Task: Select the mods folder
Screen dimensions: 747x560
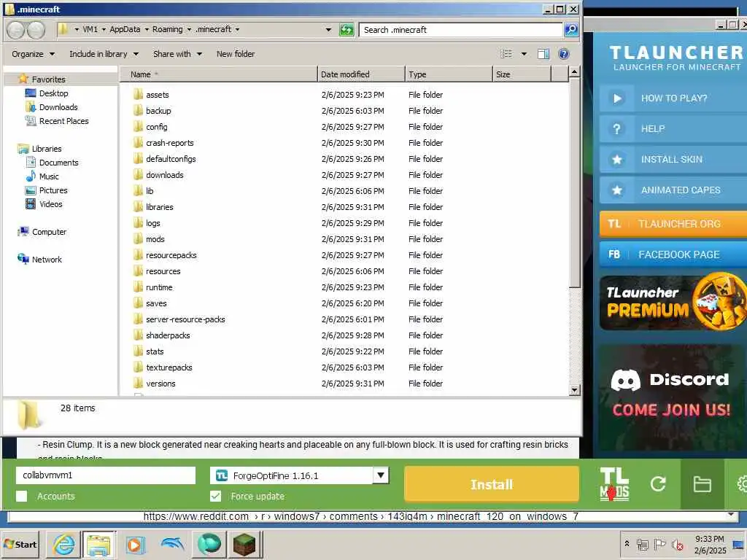Action: pos(155,239)
